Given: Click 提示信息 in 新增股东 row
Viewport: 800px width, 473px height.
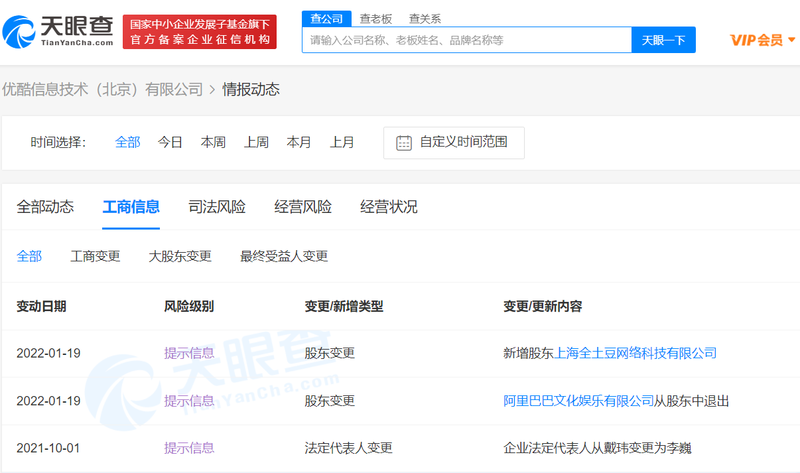Looking at the screenshot, I should click(x=189, y=353).
